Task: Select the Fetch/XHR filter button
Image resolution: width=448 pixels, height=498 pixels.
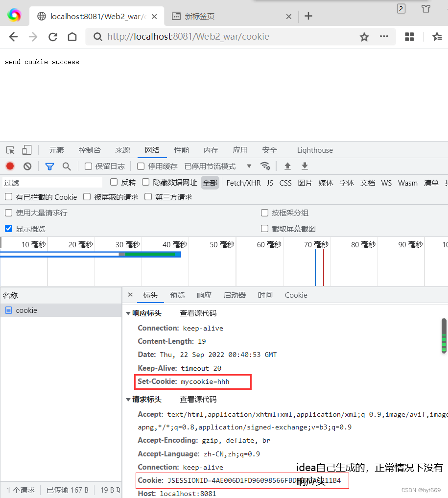Action: click(x=243, y=183)
